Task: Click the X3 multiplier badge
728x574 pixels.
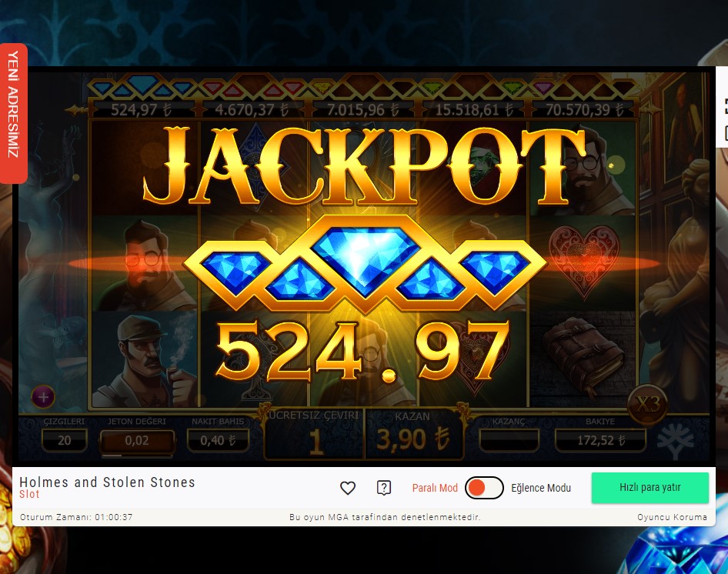Action: 648,405
